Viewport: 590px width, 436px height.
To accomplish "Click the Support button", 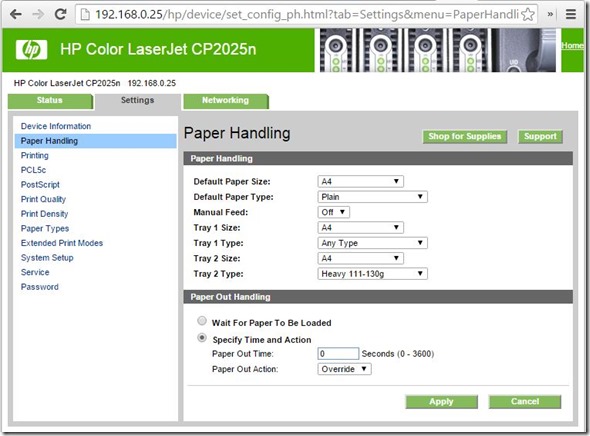I will coord(540,137).
